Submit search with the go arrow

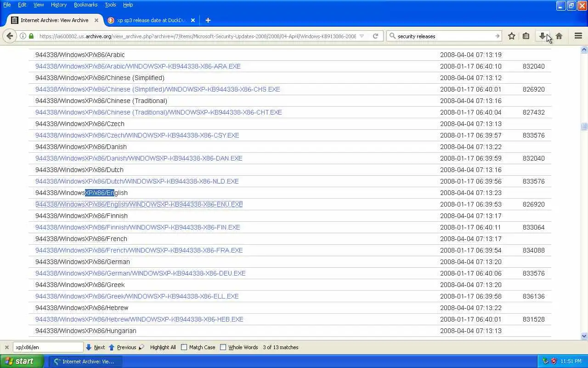point(497,36)
